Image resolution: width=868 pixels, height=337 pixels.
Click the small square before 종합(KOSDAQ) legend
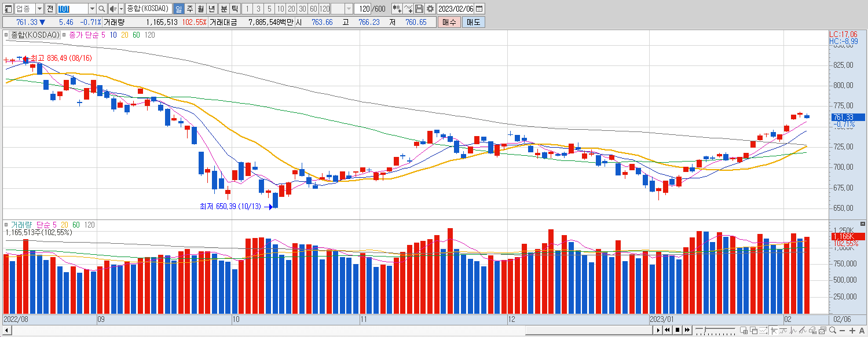click(x=7, y=35)
